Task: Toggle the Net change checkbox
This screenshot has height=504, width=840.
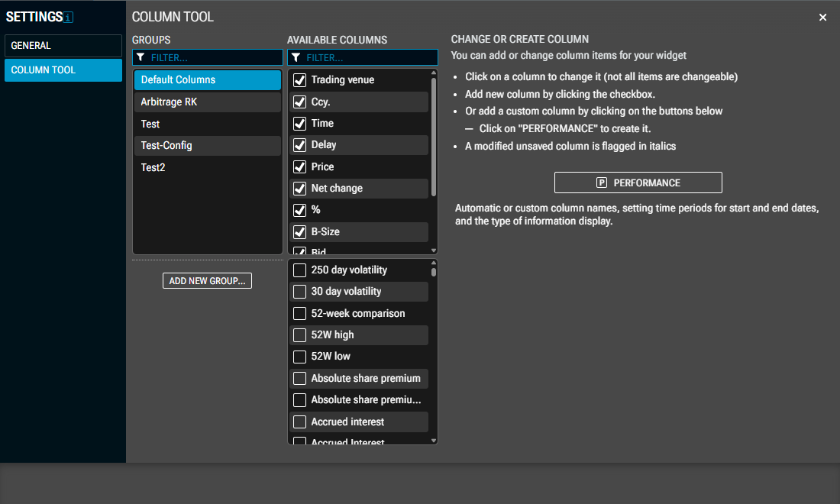Action: pyautogui.click(x=299, y=189)
